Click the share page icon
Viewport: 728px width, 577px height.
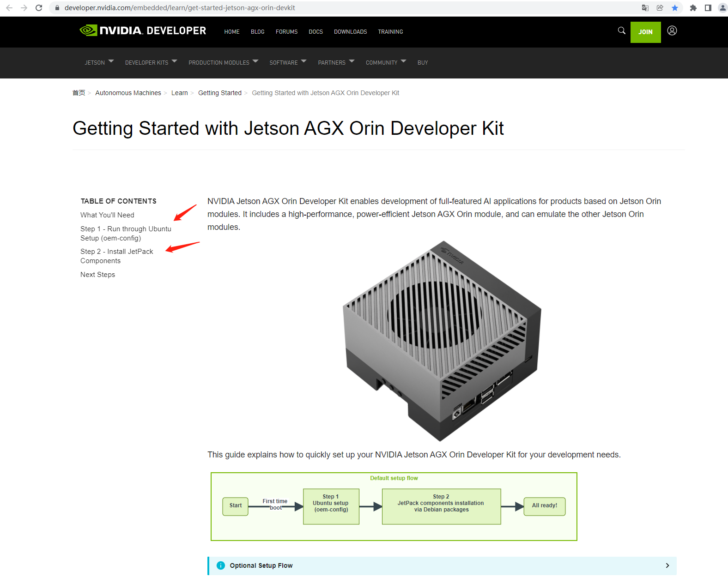660,8
